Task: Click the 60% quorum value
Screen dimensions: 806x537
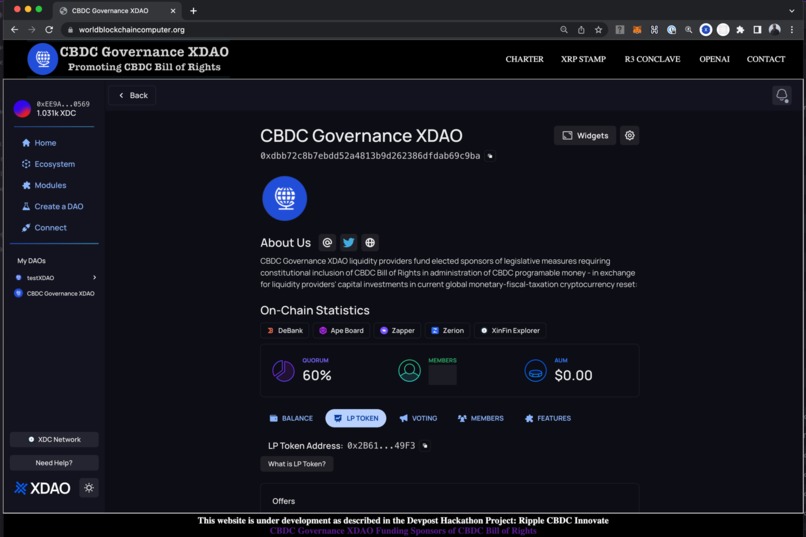Action: pos(317,375)
